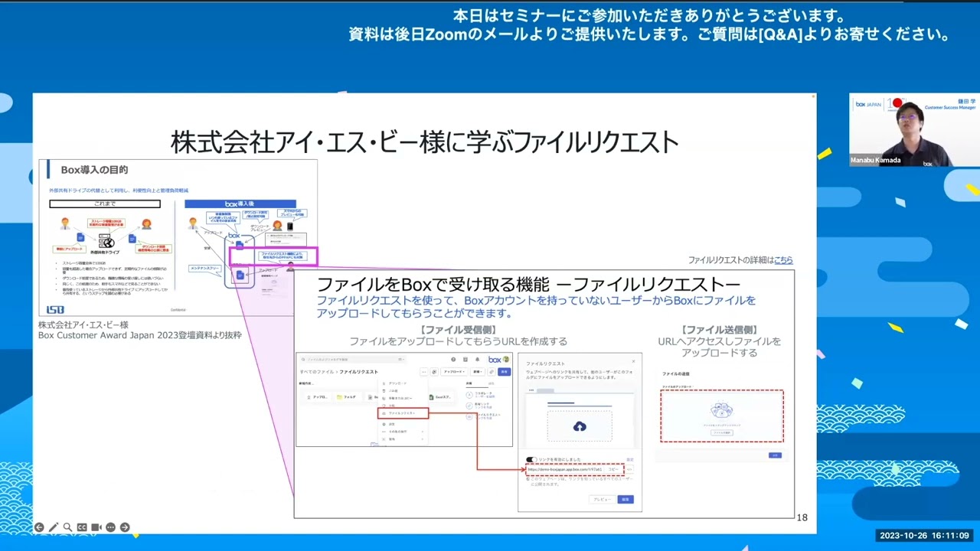Click the timestamp 2023-10-26 16:11:09
The image size is (980, 551).
924,536
